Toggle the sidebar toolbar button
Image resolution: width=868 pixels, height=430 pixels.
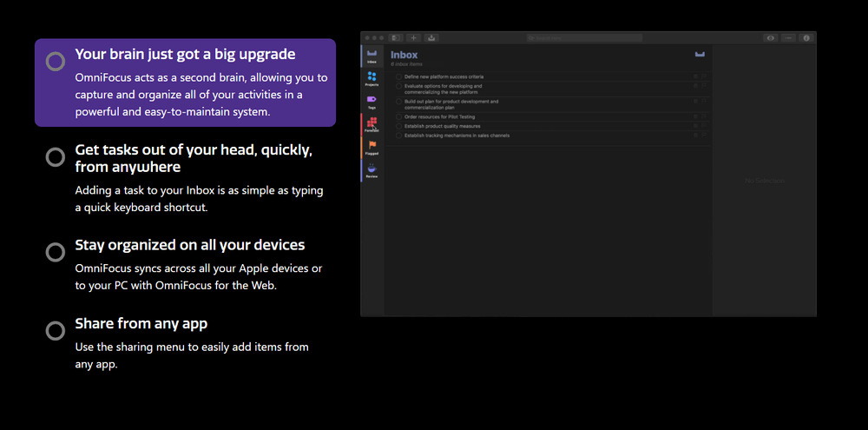tap(395, 37)
